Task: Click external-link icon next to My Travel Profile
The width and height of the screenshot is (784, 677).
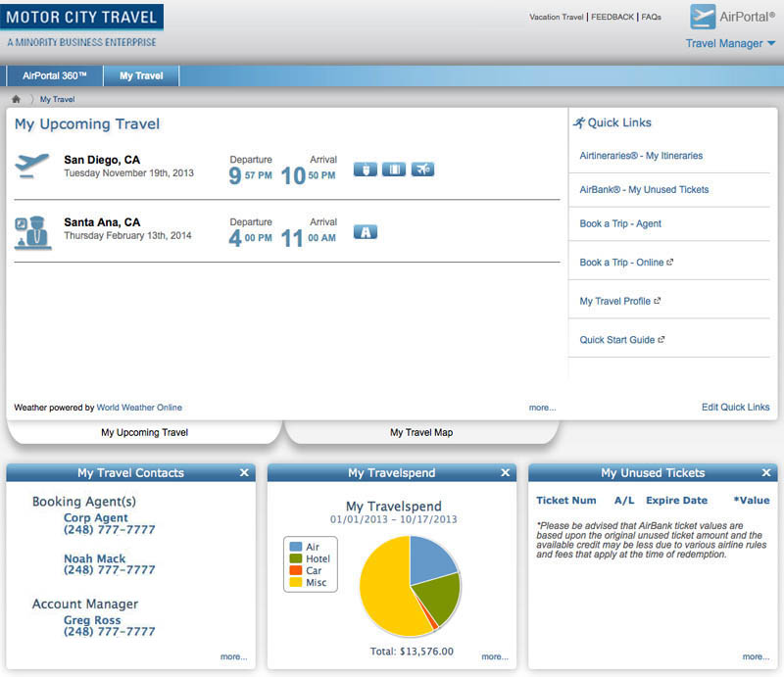Action: (657, 301)
